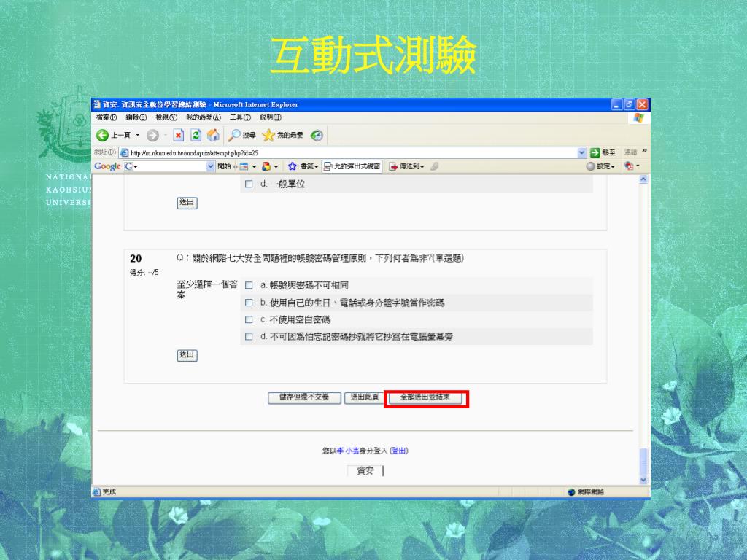Click the Google toolbar logo

(107, 166)
